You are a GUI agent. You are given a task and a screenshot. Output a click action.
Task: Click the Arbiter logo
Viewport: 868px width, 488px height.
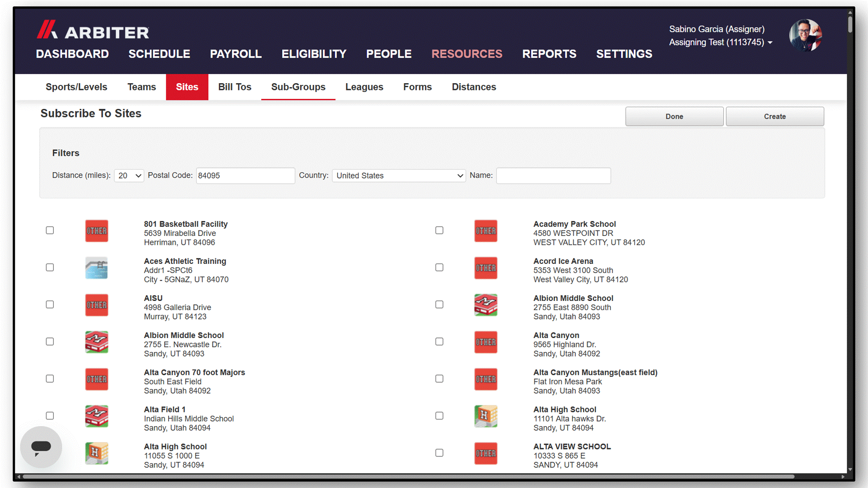coord(93,30)
